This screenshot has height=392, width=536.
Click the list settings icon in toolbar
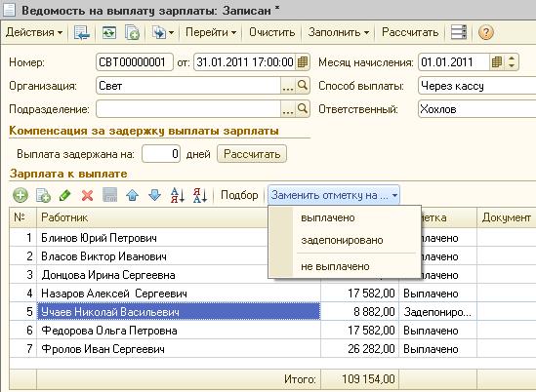point(459,32)
